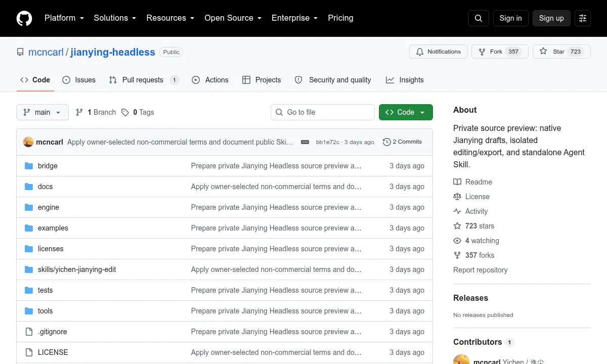Image resolution: width=607 pixels, height=364 pixels.
Task: Click the 0 Tags link
Action: coord(138,112)
